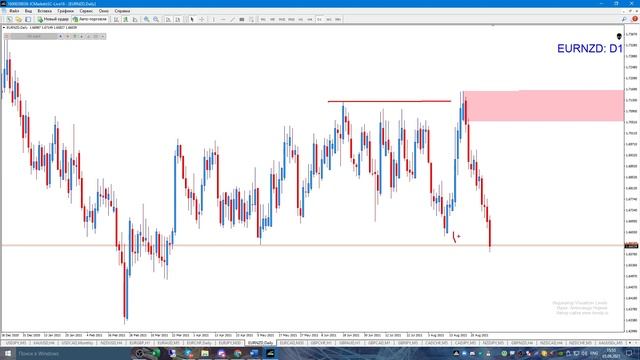The width and height of the screenshot is (640, 360).
Task: Switch chart to candlesticks type
Action: pyautogui.click(x=126, y=19)
